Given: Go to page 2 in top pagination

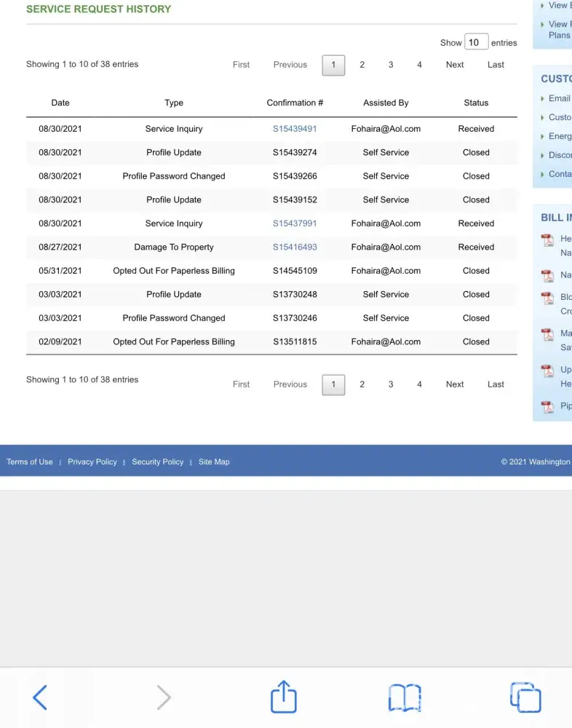Looking at the screenshot, I should click(x=362, y=65).
